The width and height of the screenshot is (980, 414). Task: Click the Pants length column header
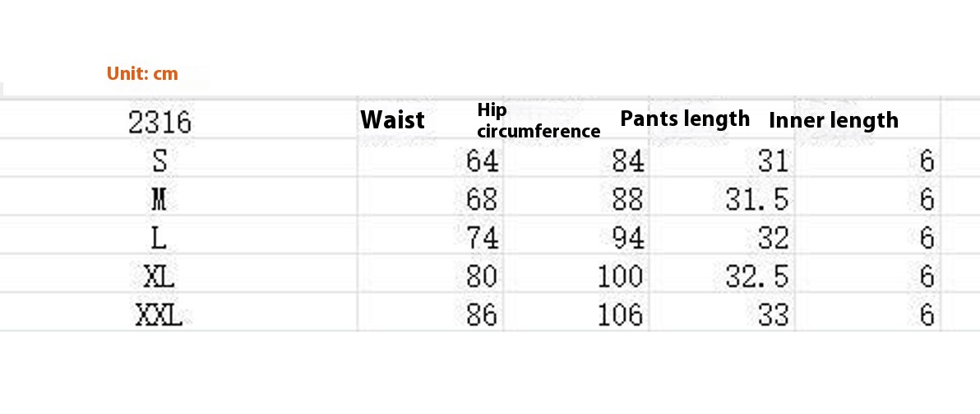coord(685,119)
